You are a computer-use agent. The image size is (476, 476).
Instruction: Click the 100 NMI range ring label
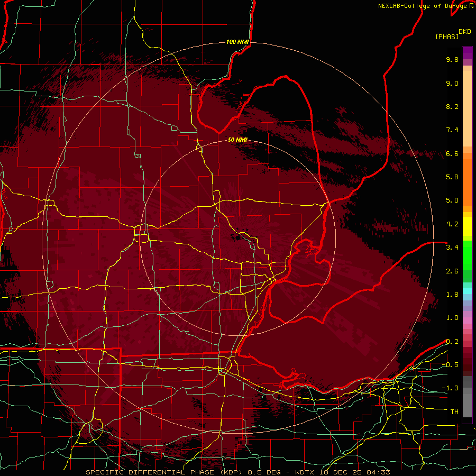237,42
